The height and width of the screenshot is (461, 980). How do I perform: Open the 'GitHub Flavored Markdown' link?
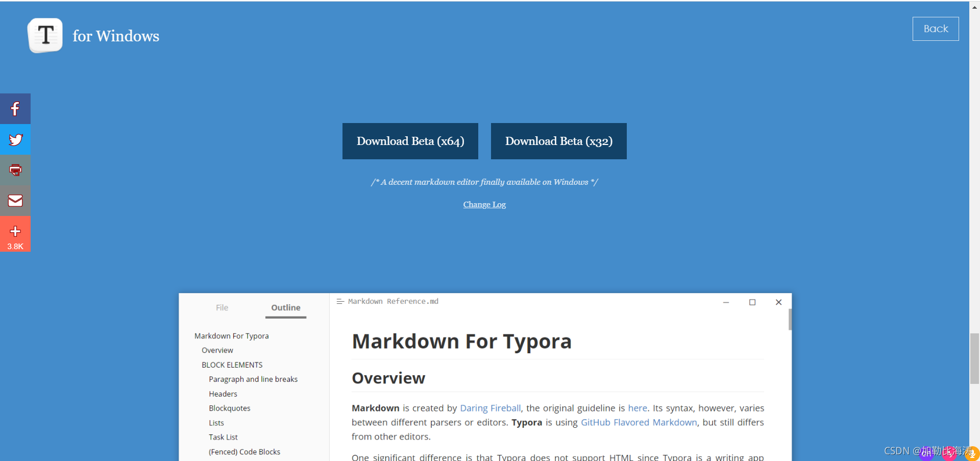(639, 422)
